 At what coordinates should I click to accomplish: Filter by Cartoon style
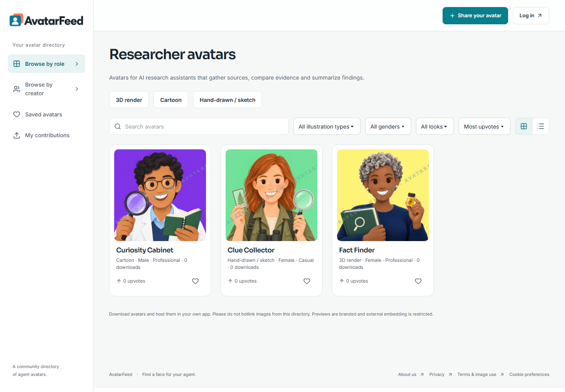(x=171, y=100)
